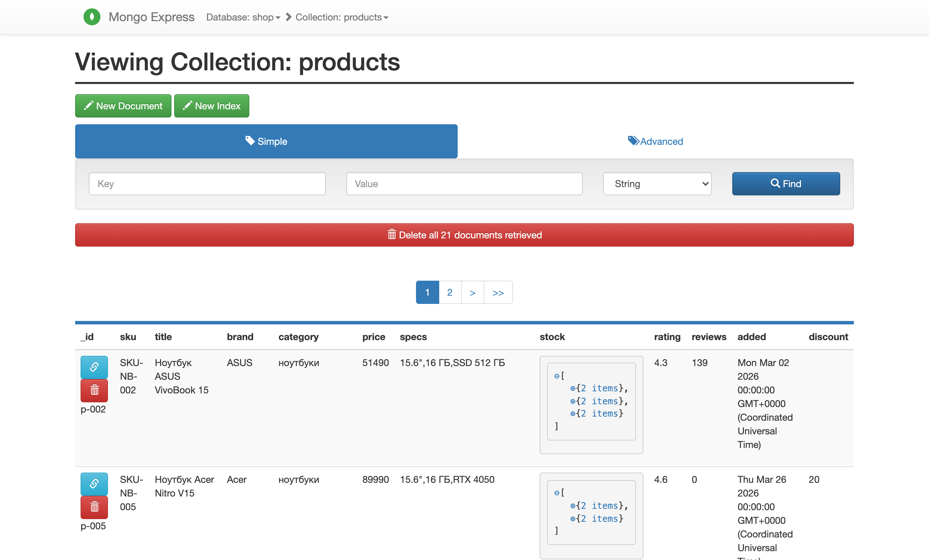Open the String value type dropdown

[x=657, y=184]
